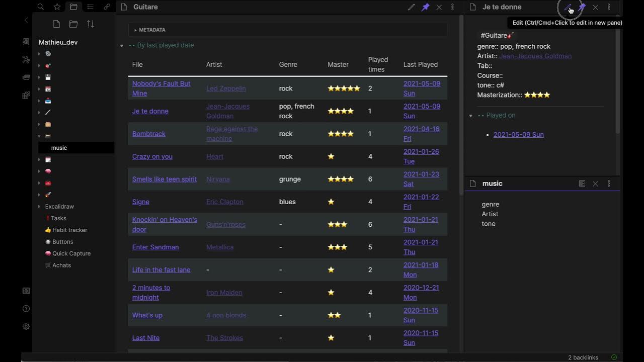Viewport: 644px width, 362px height.
Task: Open the 2021-05-09 Sun link under Played on
Action: coord(519,134)
